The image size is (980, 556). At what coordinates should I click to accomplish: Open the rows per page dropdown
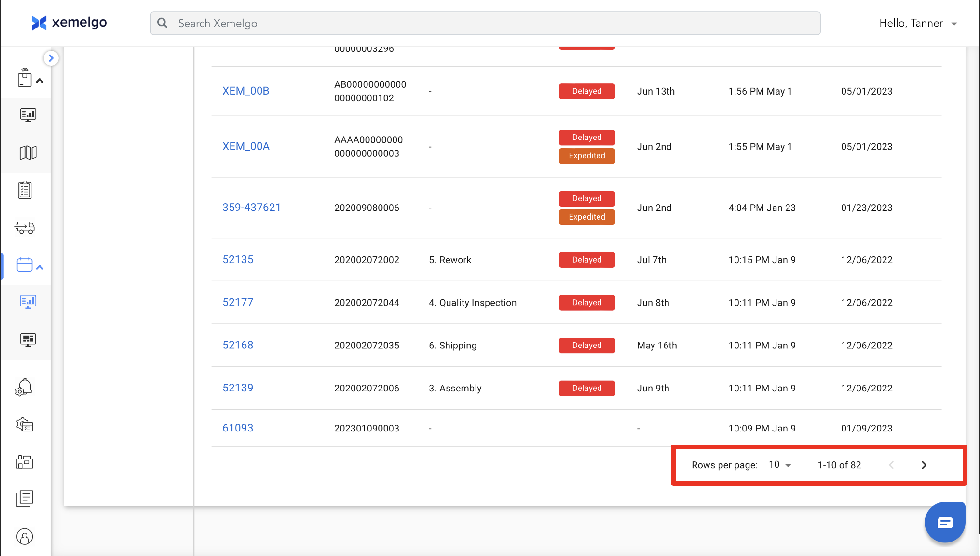[x=780, y=465]
